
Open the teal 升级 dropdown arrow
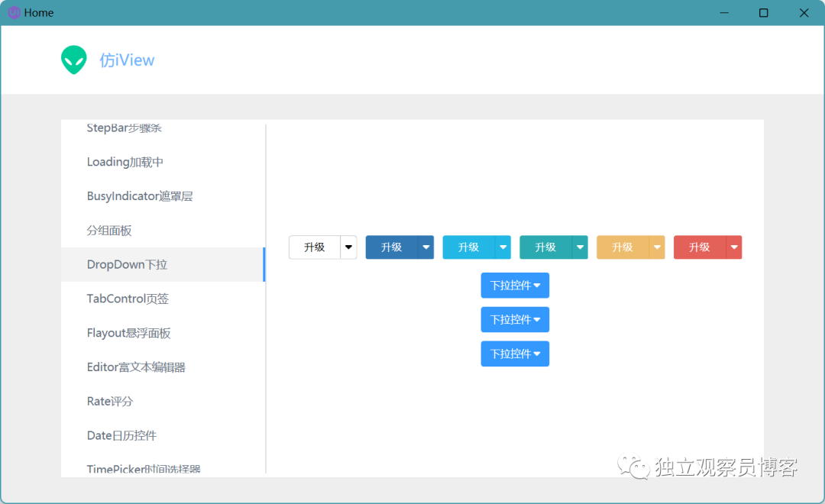[580, 247]
